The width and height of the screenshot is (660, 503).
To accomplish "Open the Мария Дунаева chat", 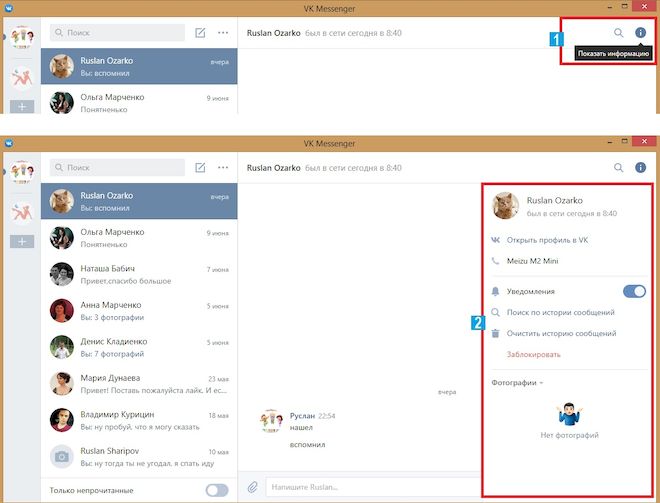I will [x=139, y=384].
